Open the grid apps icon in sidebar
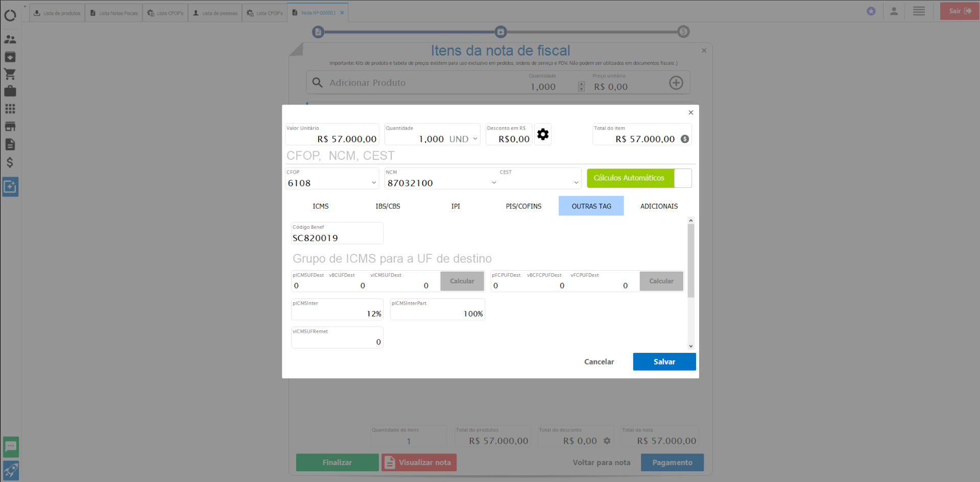The image size is (980, 482). (x=10, y=109)
